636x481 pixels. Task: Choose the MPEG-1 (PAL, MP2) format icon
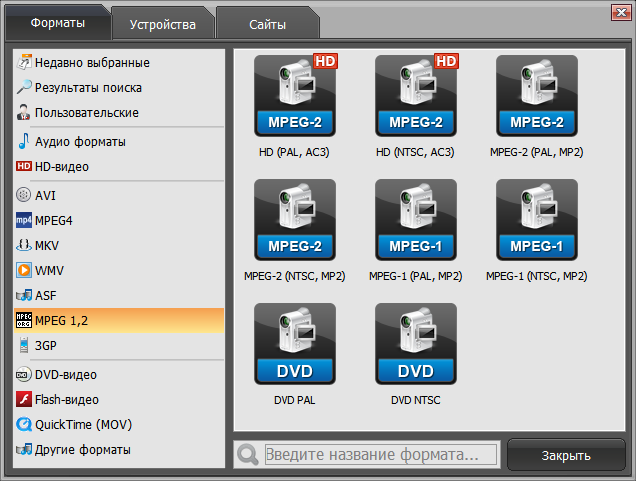(x=416, y=220)
